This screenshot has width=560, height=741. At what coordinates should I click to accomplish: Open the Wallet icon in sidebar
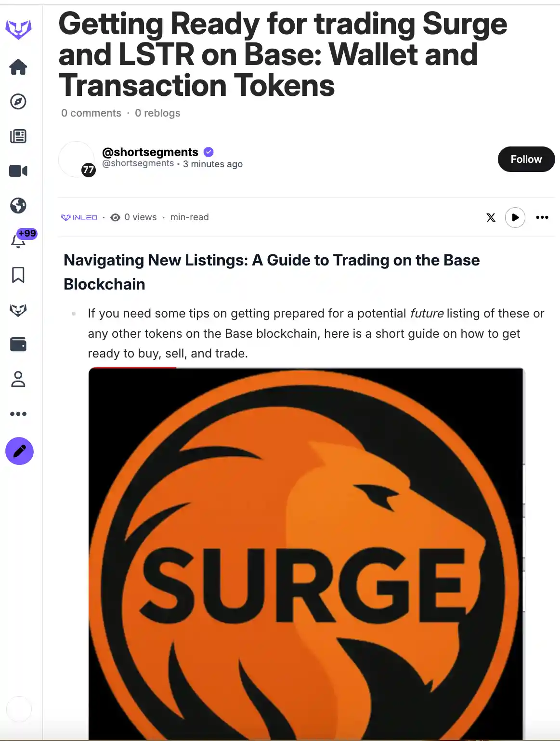(18, 344)
